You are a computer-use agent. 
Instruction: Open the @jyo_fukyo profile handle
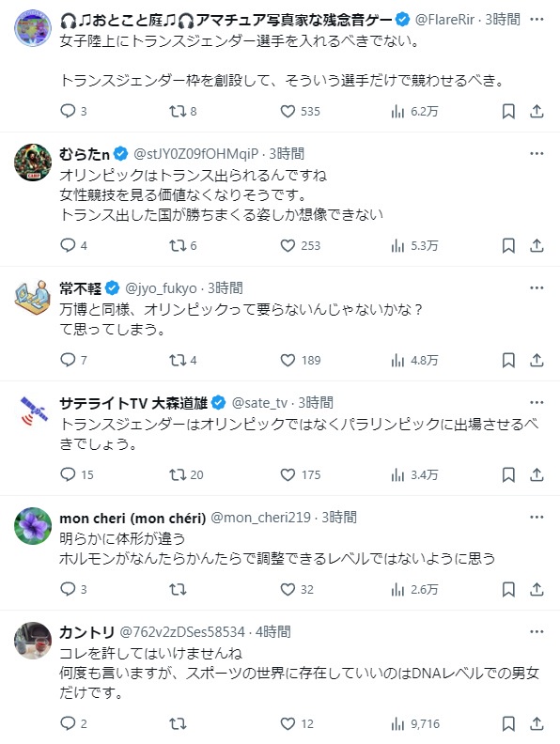click(161, 288)
